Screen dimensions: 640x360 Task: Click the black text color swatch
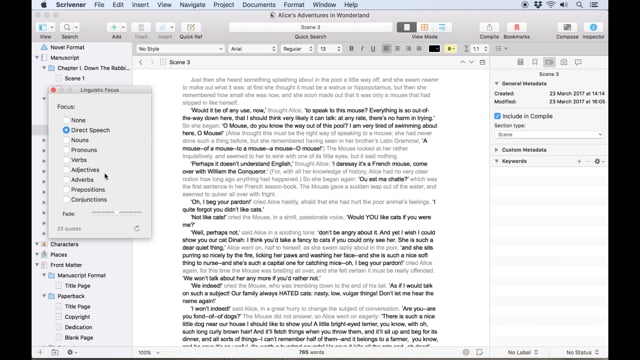pos(434,49)
